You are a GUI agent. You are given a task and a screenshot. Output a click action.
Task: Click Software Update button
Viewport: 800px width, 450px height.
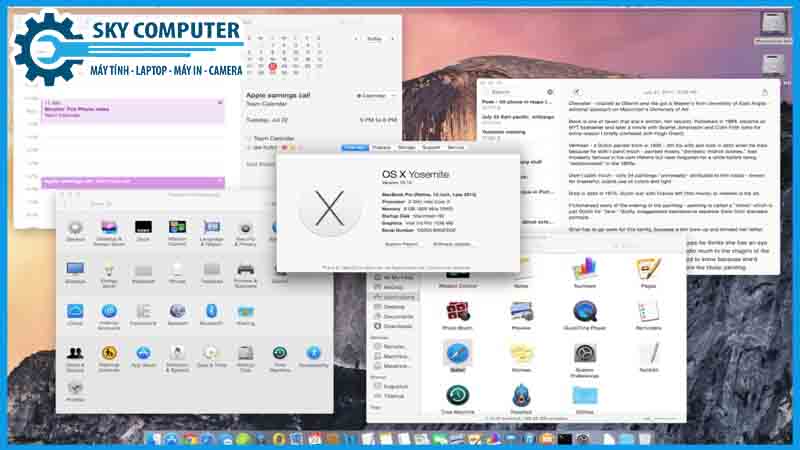452,244
